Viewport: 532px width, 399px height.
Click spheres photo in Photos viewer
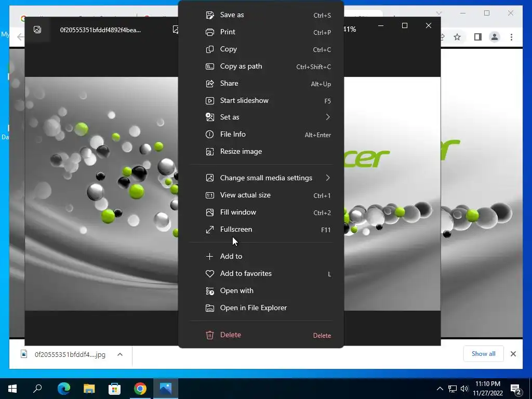pos(101,193)
